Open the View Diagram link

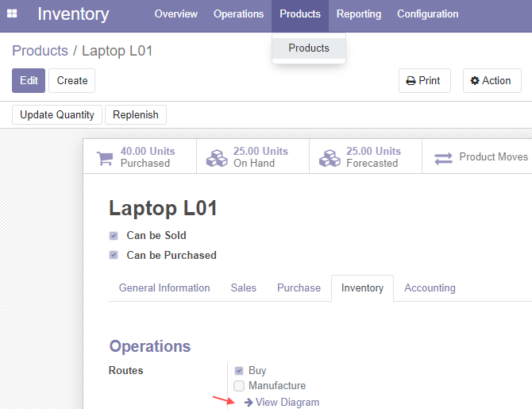click(x=287, y=402)
